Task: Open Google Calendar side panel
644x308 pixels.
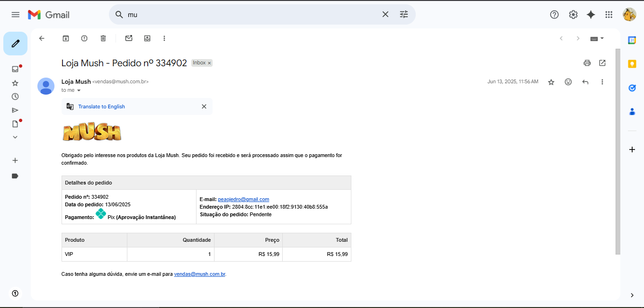Action: click(x=632, y=40)
